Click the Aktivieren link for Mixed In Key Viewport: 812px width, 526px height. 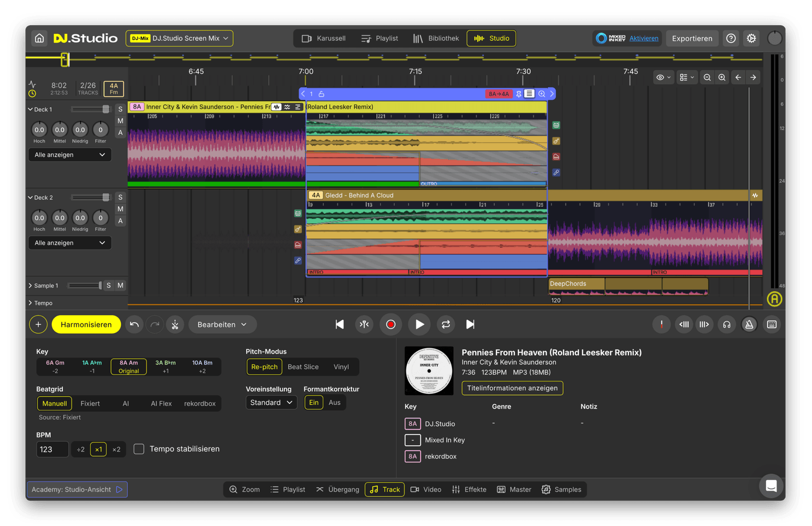pyautogui.click(x=644, y=38)
